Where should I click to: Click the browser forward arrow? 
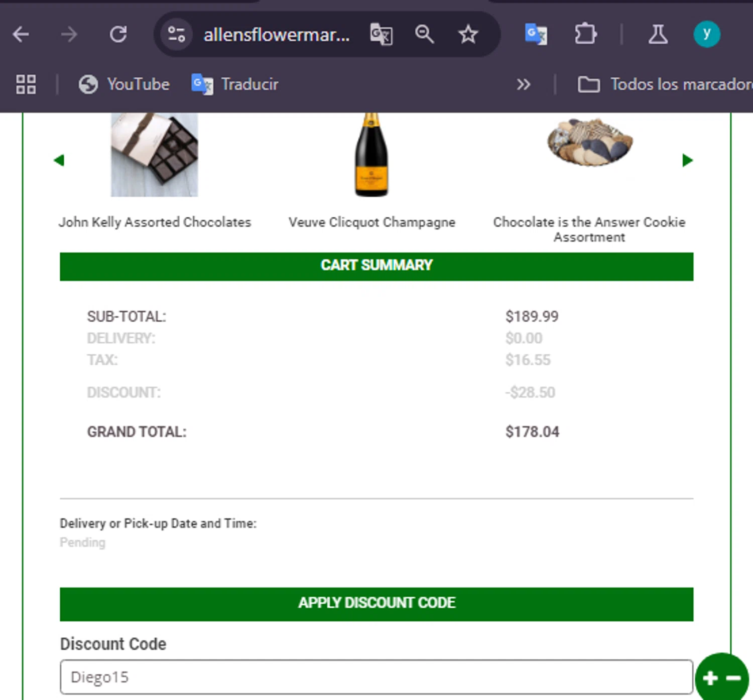[x=69, y=35]
